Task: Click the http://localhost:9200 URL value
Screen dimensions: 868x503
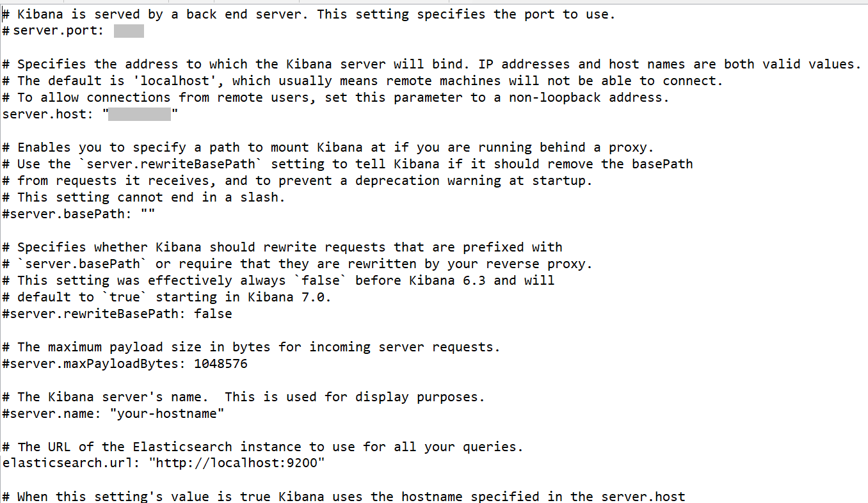Action: (x=237, y=463)
